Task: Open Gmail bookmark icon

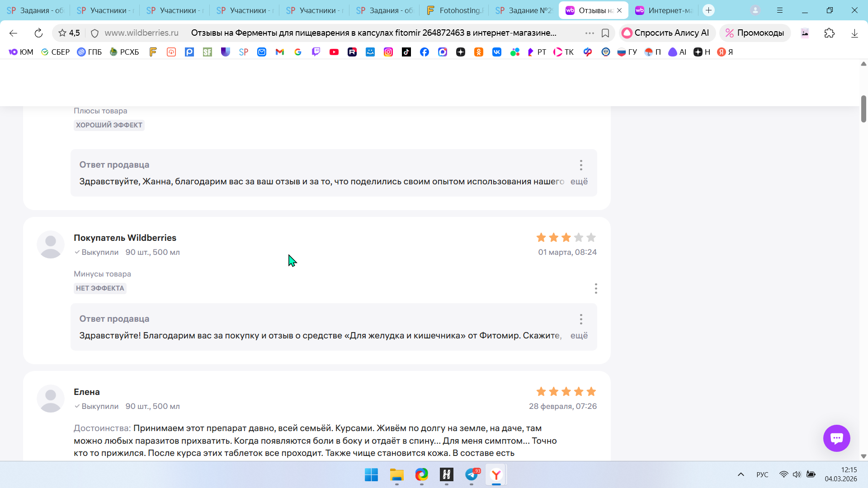Action: point(280,52)
